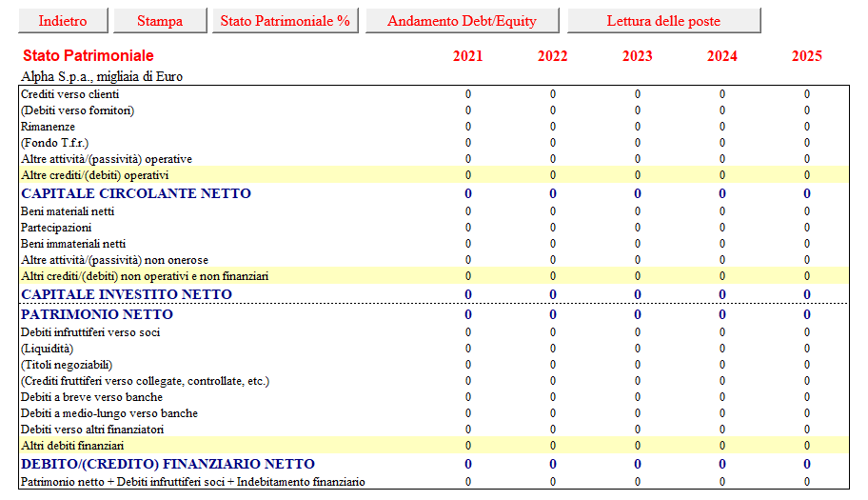Select Beni materiali netti label
The image size is (868, 500).
[x=68, y=211]
